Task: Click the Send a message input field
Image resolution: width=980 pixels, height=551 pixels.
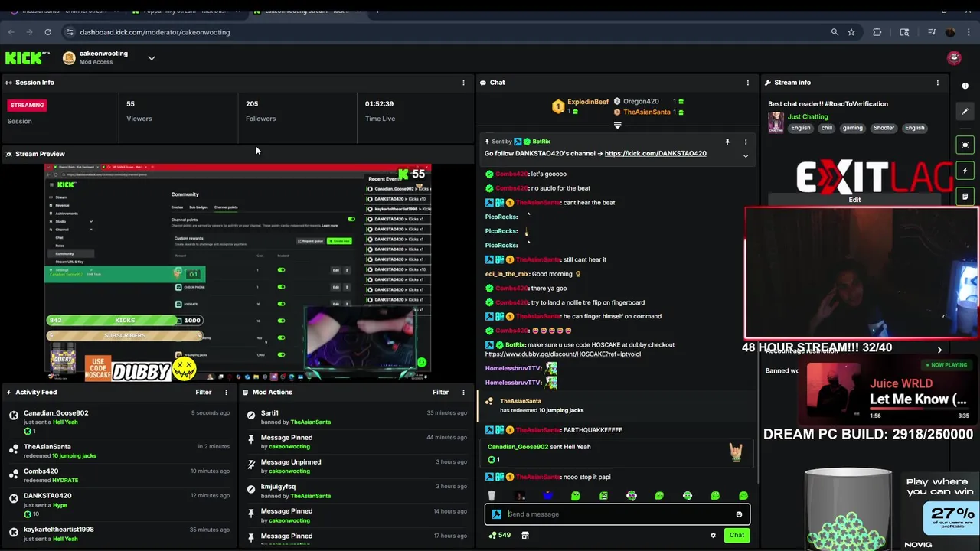Action: pyautogui.click(x=619, y=514)
